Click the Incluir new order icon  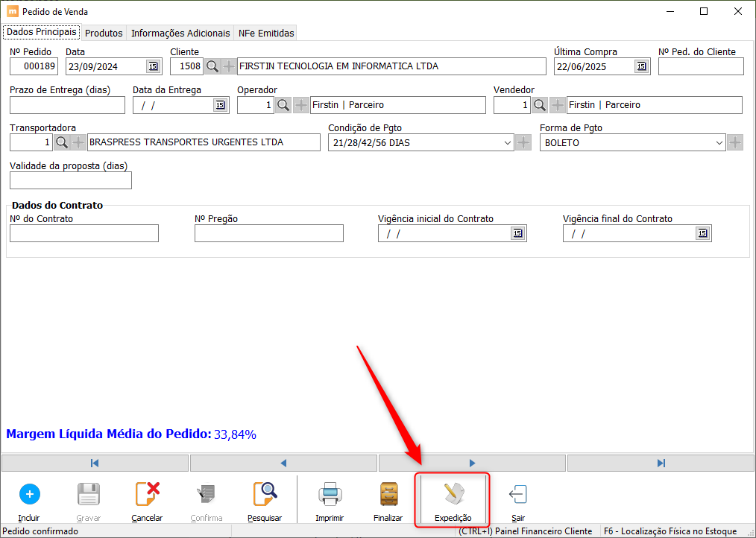(x=29, y=494)
